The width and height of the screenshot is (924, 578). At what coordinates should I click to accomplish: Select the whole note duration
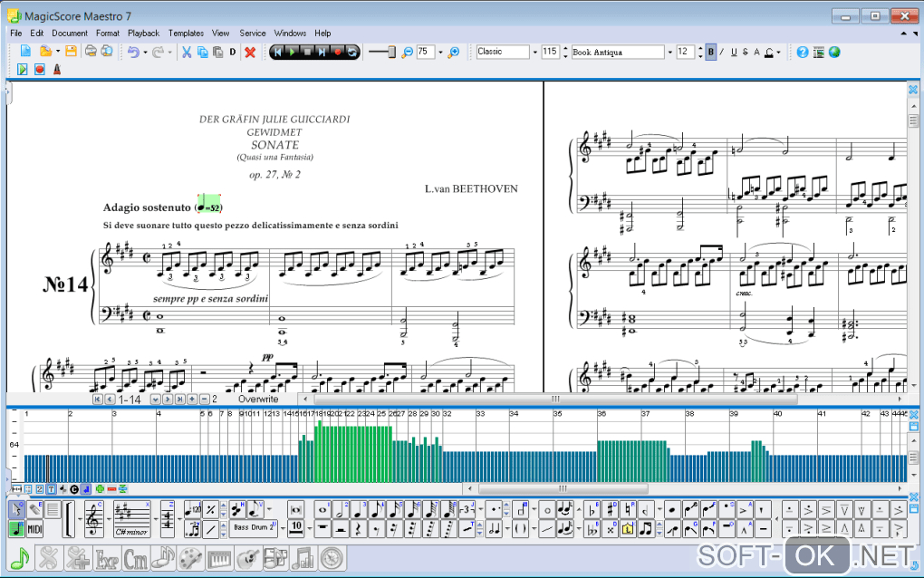(x=322, y=510)
